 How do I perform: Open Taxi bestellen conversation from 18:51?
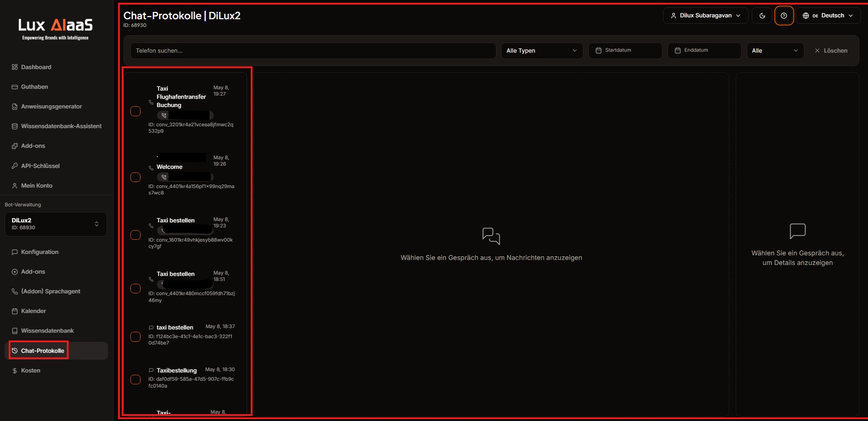176,274
